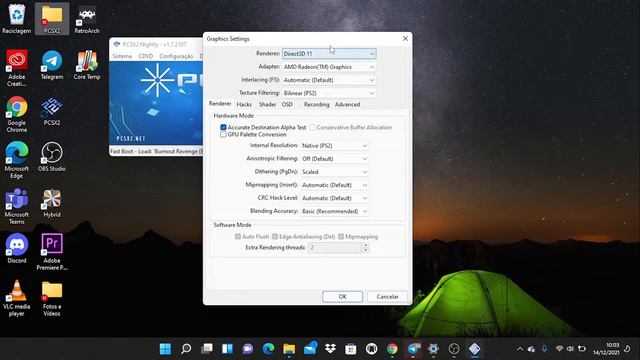Viewport: 640px width, 360px height.
Task: Open Discord desktop shortcut
Action: click(16, 248)
